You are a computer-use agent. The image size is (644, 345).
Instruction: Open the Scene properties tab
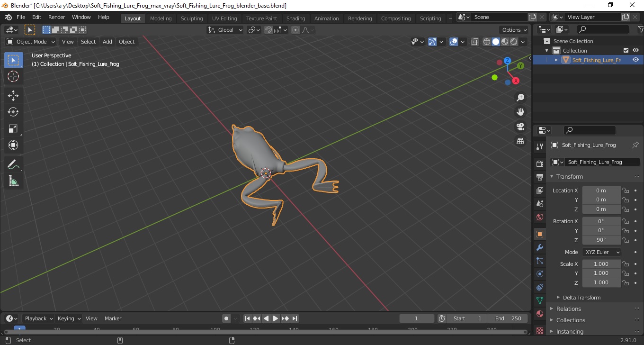540,203
